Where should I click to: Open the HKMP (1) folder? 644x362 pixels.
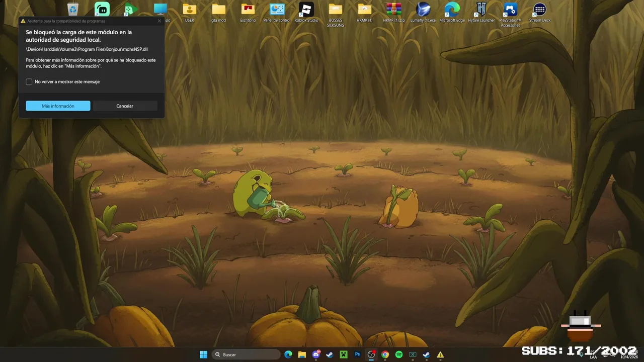(x=364, y=13)
